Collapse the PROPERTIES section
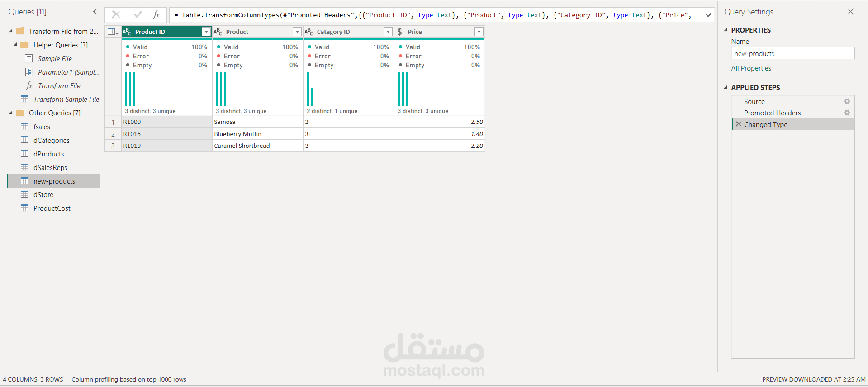The height and width of the screenshot is (387, 868). tap(726, 30)
